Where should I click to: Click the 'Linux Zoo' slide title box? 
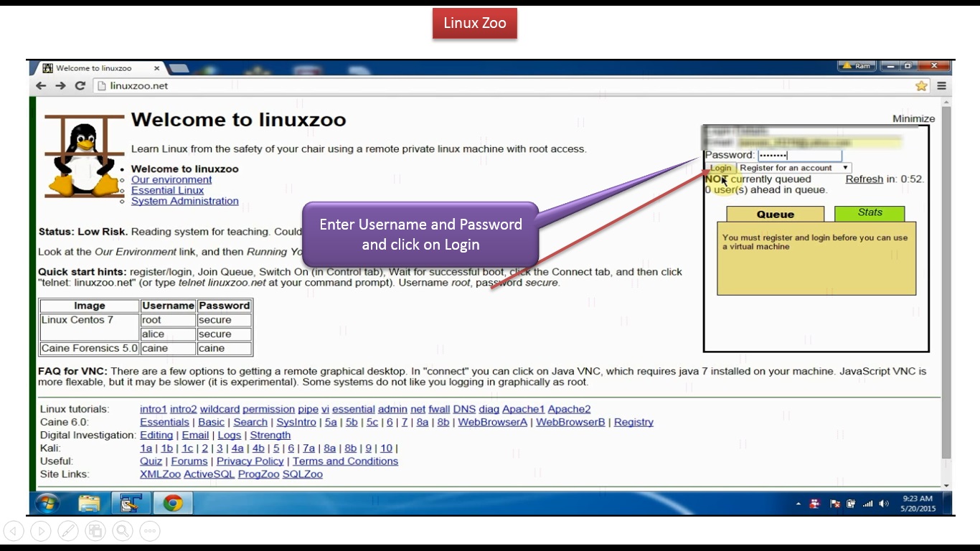tap(475, 23)
